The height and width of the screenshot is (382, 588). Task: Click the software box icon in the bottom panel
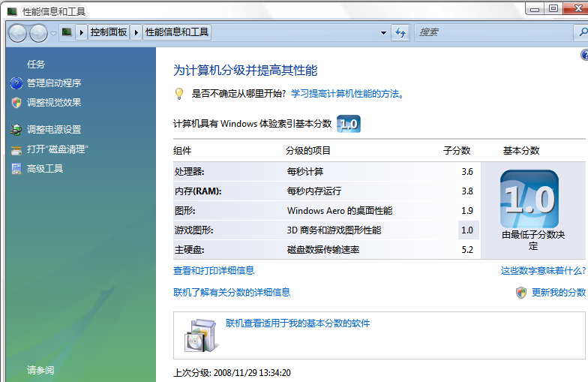[x=200, y=335]
